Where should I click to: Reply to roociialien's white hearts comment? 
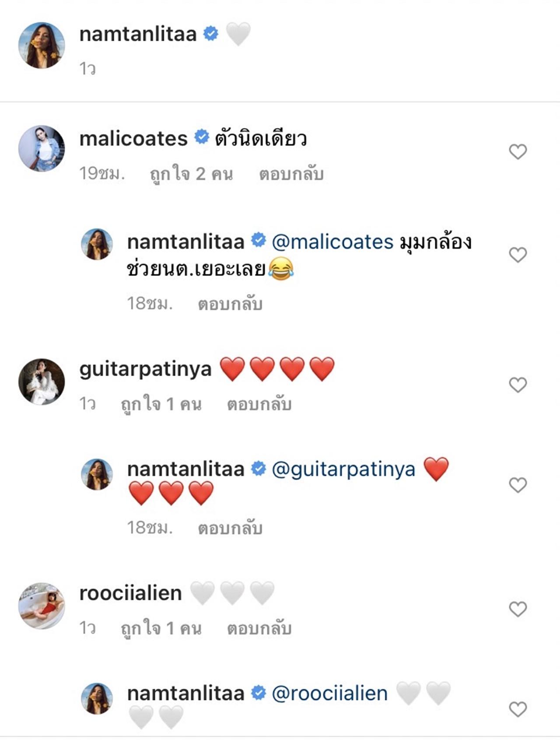(x=259, y=628)
